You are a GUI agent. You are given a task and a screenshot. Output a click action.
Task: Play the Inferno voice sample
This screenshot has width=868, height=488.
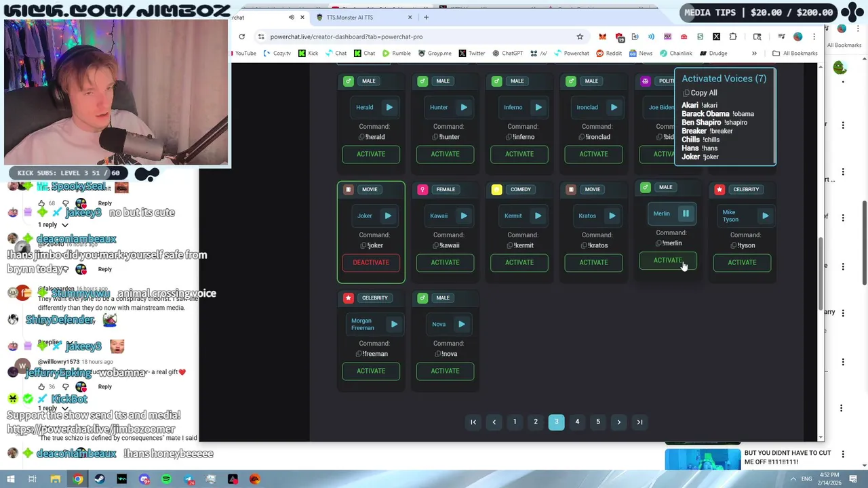pos(538,107)
